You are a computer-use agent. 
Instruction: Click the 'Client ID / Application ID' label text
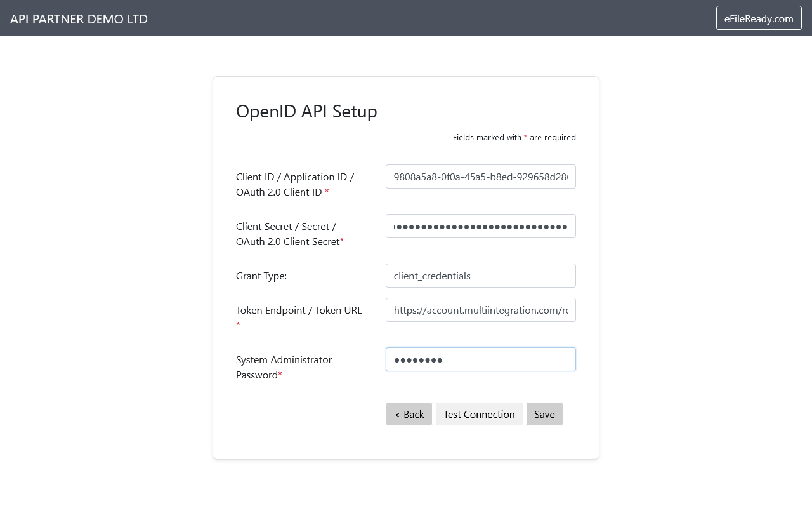pos(294,177)
